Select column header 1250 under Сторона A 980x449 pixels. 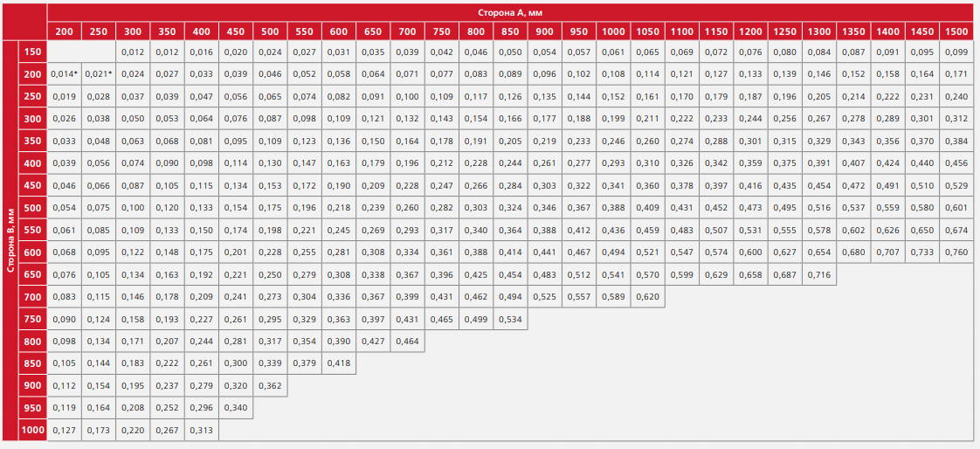[784, 31]
